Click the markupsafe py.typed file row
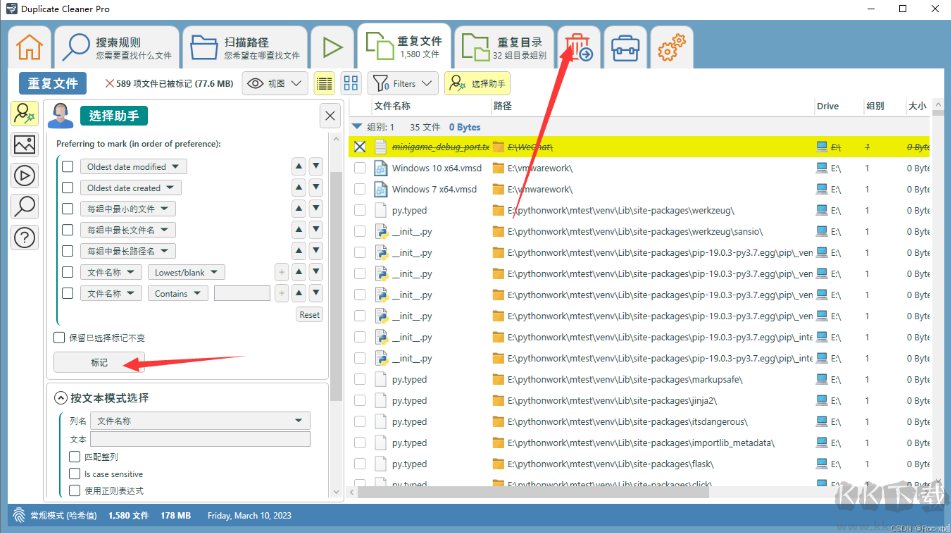 639,380
